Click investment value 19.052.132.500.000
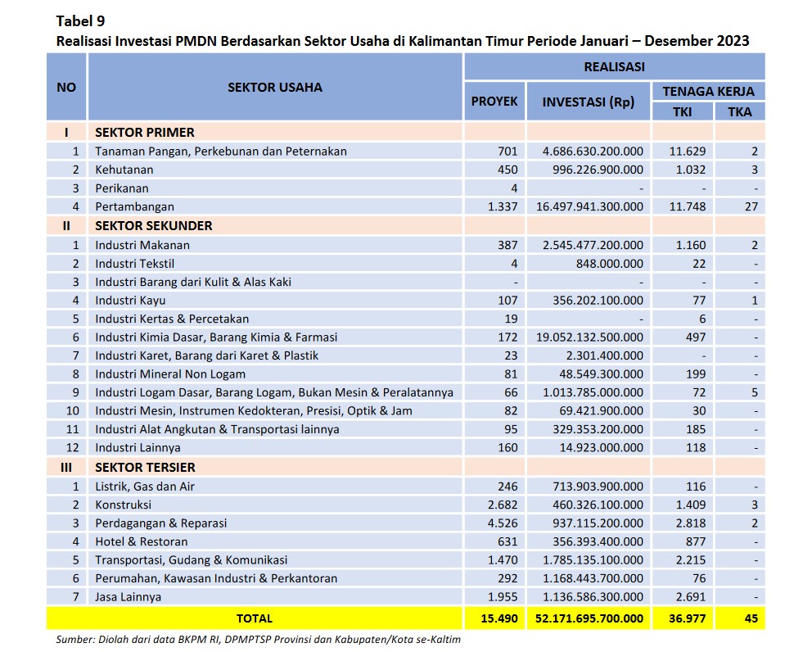Screen dimensions: 812x652 click(590, 337)
